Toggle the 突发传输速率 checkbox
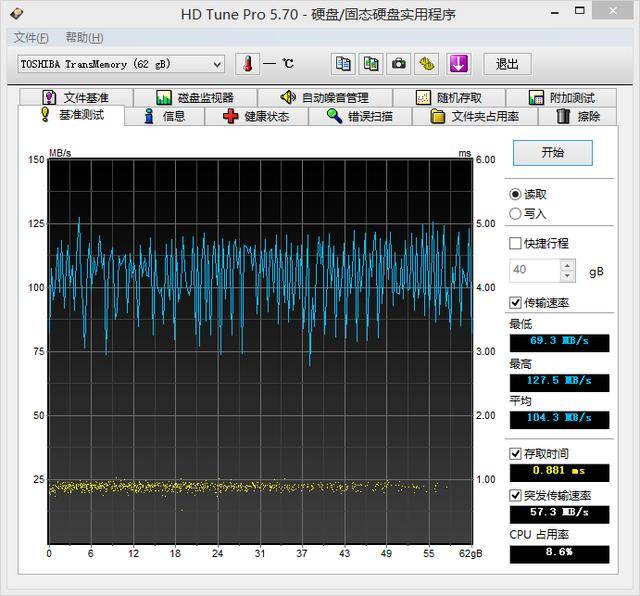 (x=515, y=496)
